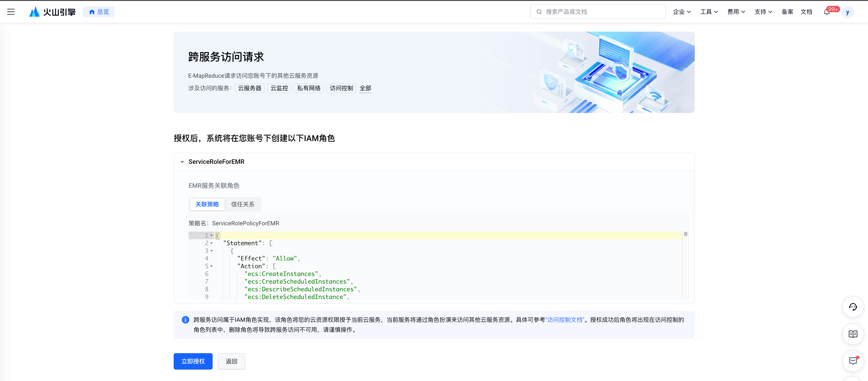Open the customer service headset icon

853,307
